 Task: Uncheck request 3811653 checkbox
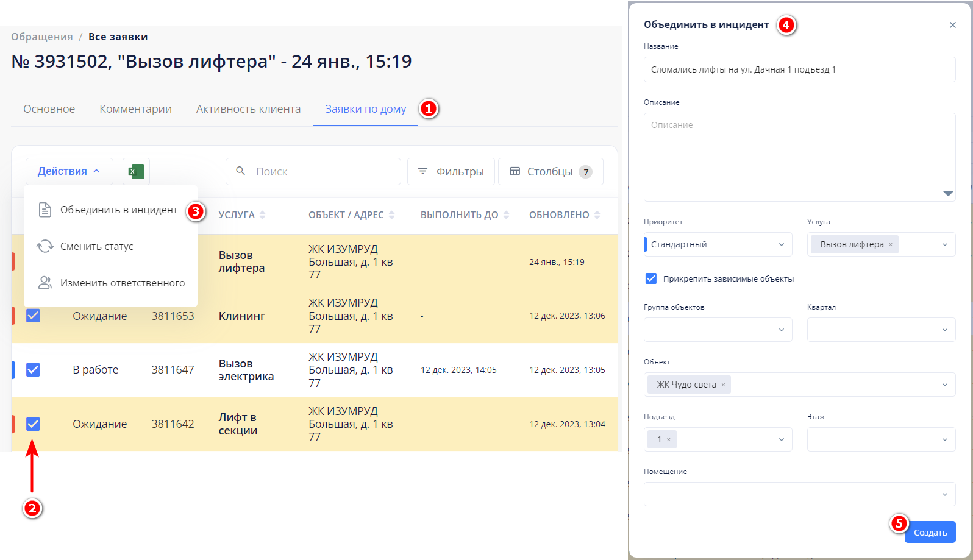click(33, 316)
